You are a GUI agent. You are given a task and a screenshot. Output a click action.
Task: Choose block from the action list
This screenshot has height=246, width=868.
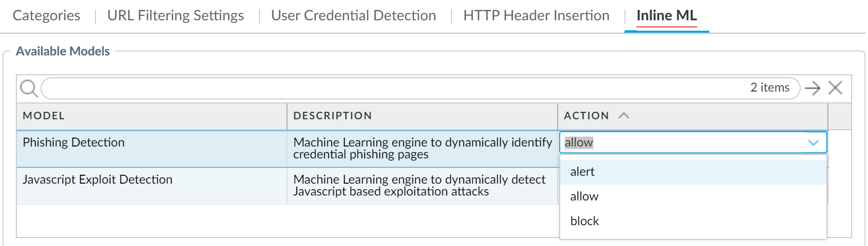(x=584, y=221)
